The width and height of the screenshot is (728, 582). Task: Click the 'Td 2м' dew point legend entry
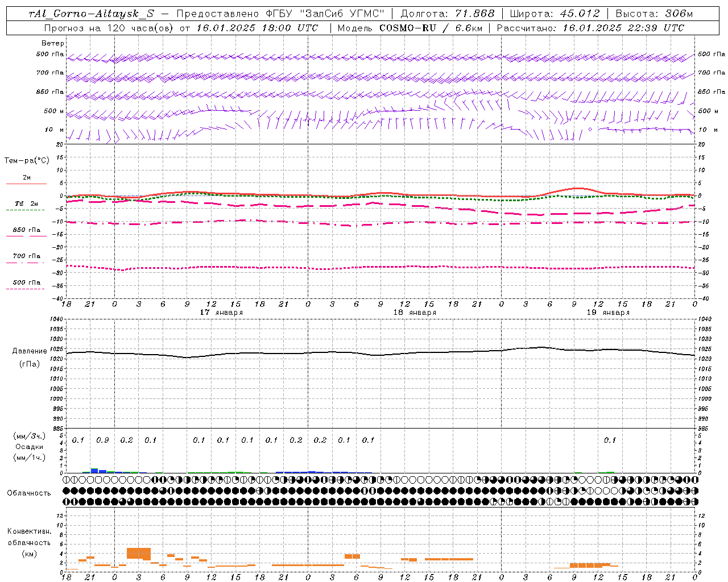pyautogui.click(x=26, y=203)
